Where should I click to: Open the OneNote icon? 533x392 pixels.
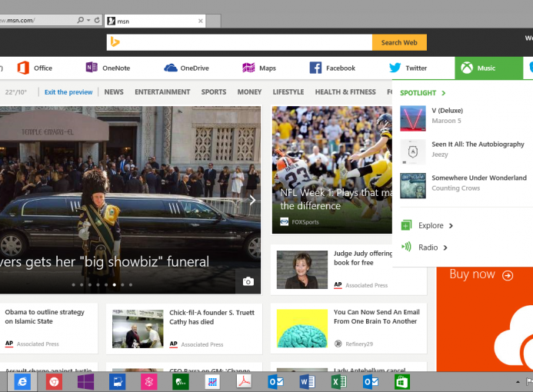(92, 68)
